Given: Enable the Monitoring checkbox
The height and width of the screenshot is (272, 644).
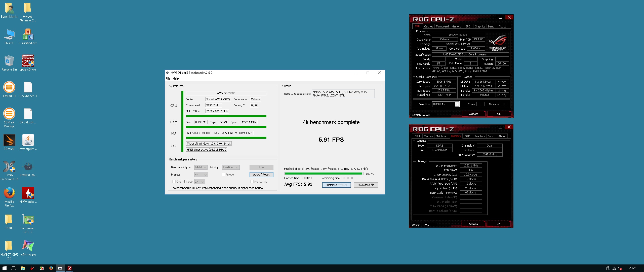Looking at the screenshot, I should click(252, 182).
